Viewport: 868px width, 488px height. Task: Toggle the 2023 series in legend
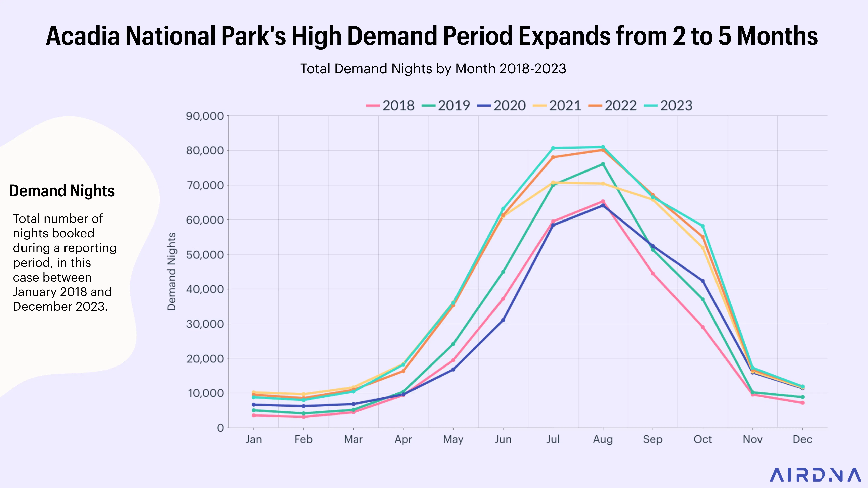point(668,106)
